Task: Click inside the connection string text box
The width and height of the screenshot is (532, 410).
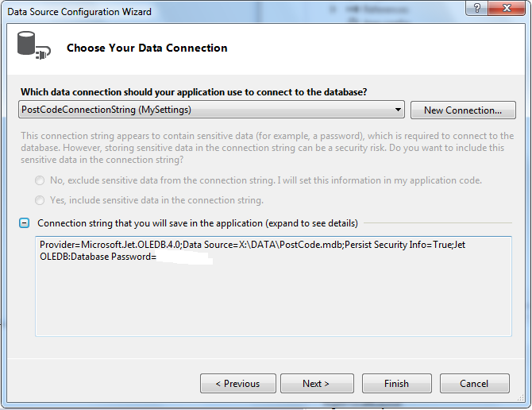Action: click(x=273, y=286)
